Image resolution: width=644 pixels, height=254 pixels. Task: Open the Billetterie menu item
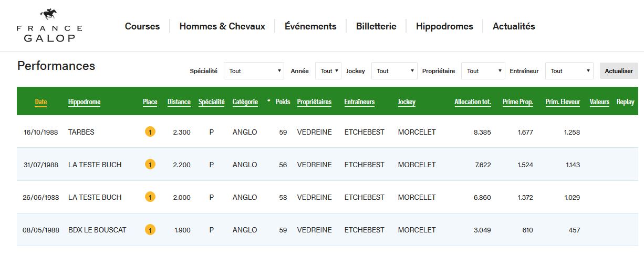(376, 26)
